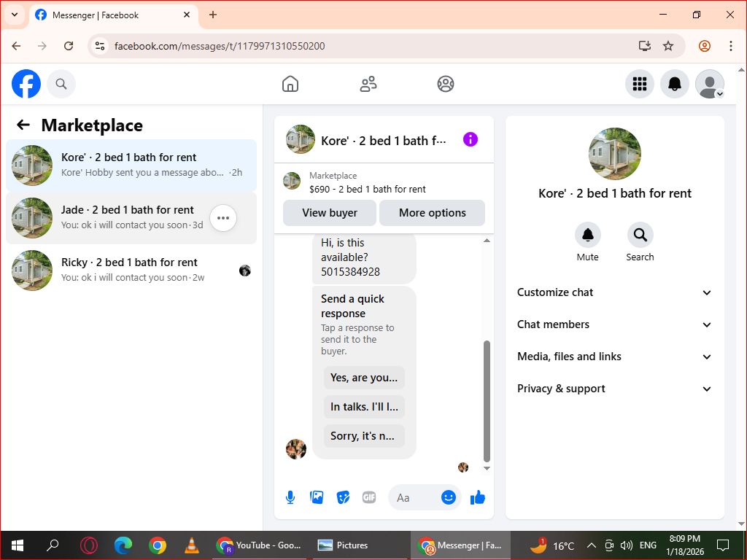
Task: Open the Opera browser from the taskbar
Action: click(88, 545)
